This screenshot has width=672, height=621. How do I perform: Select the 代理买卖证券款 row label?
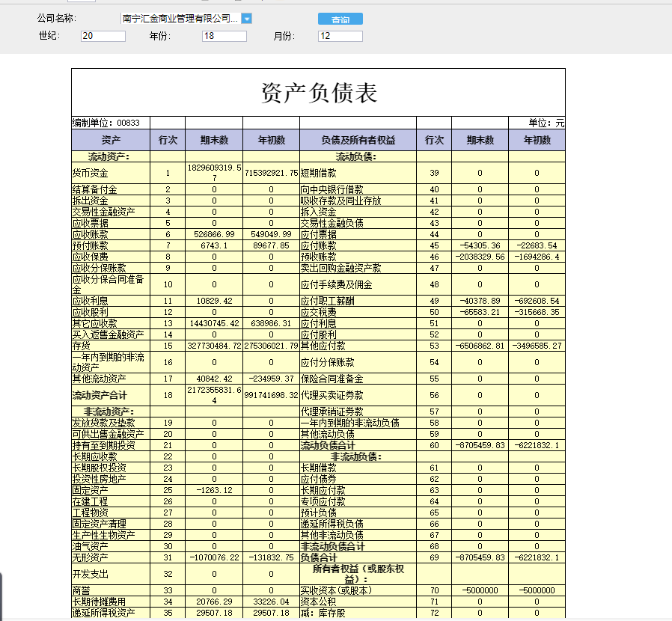coord(332,395)
